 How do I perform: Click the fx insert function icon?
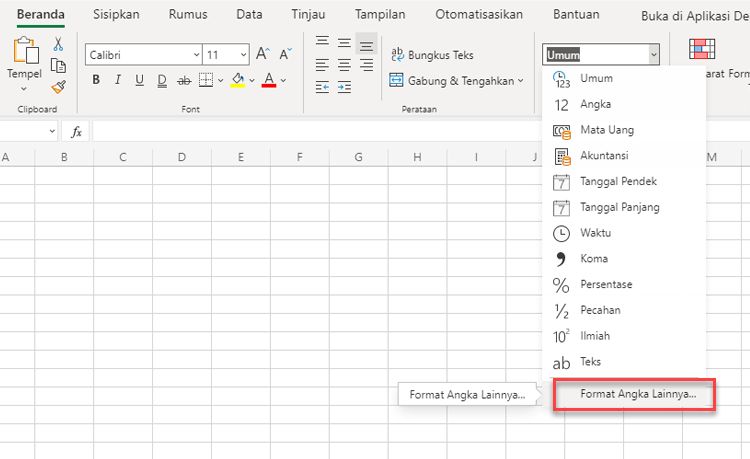pos(76,131)
